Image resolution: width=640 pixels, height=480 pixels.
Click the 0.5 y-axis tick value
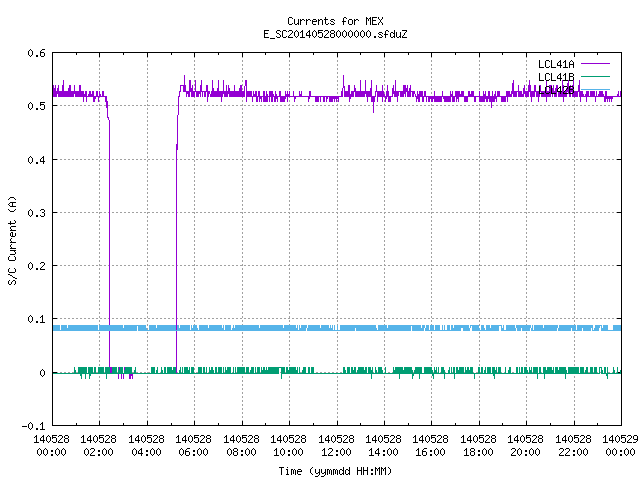36,106
